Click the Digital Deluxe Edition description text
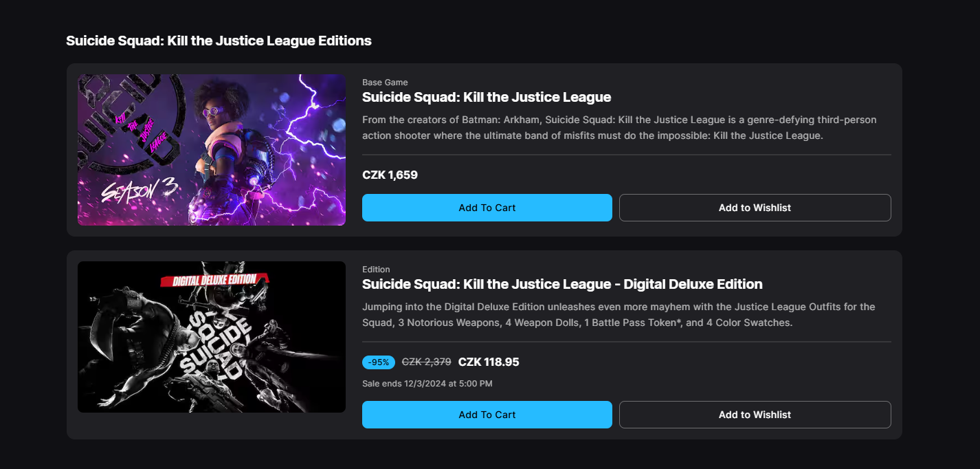The height and width of the screenshot is (469, 980). pyautogui.click(x=619, y=314)
